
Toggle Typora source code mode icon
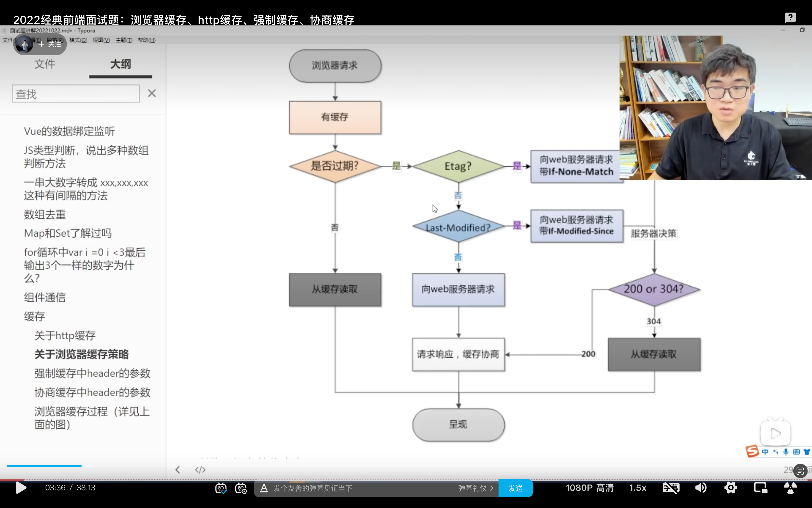click(x=200, y=470)
